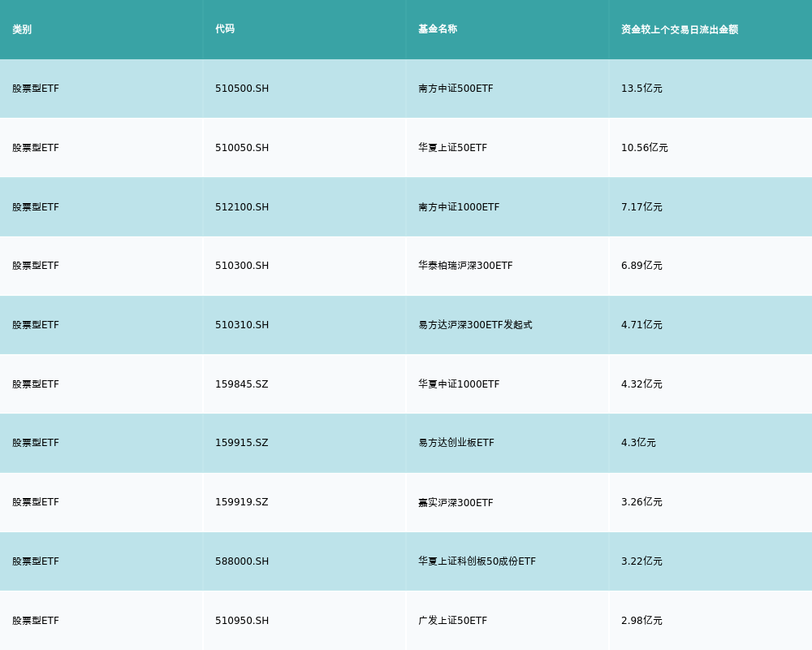Select fund name 华夏中证1000ETF
The height and width of the screenshot is (650, 812).
(x=459, y=384)
